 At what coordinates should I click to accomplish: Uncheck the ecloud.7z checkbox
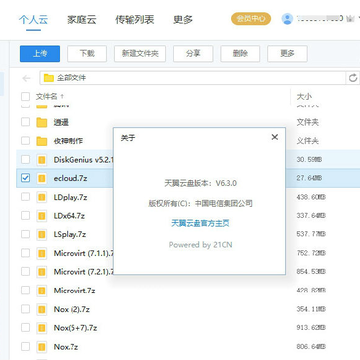[25, 178]
